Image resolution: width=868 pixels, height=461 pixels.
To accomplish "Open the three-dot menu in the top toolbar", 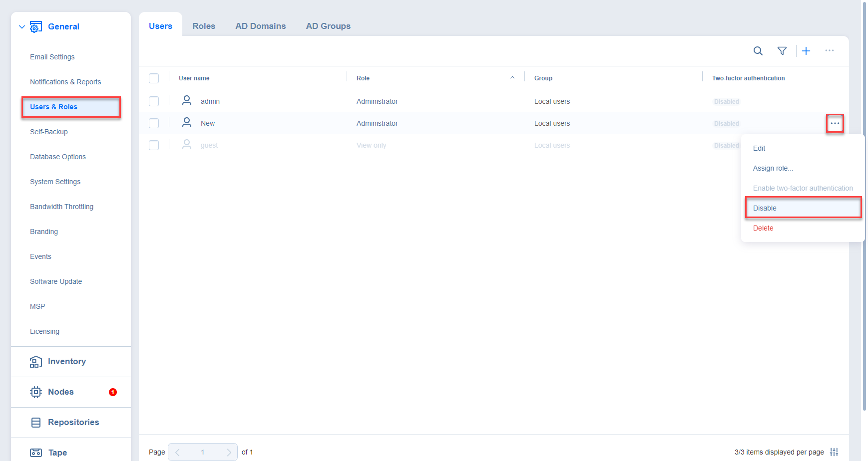I will (830, 51).
